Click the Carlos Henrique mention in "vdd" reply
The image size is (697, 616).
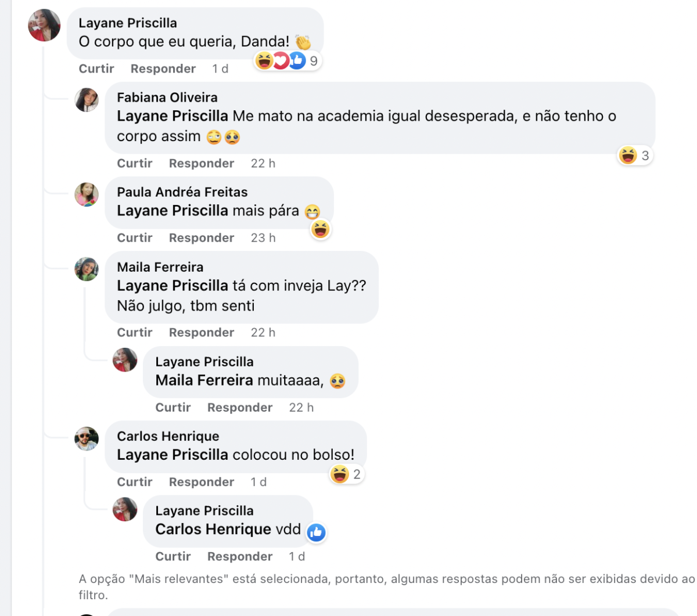(213, 529)
